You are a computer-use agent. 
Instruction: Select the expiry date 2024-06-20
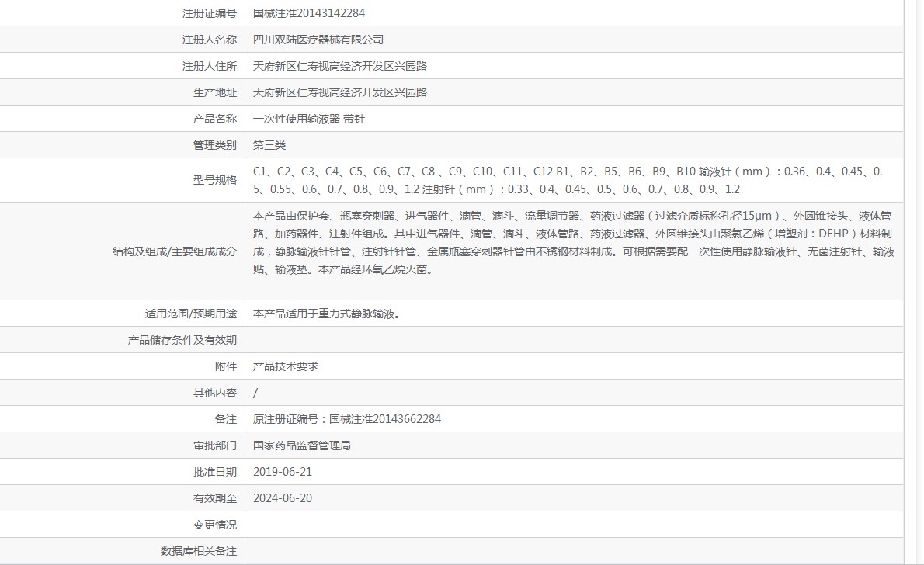[283, 498]
